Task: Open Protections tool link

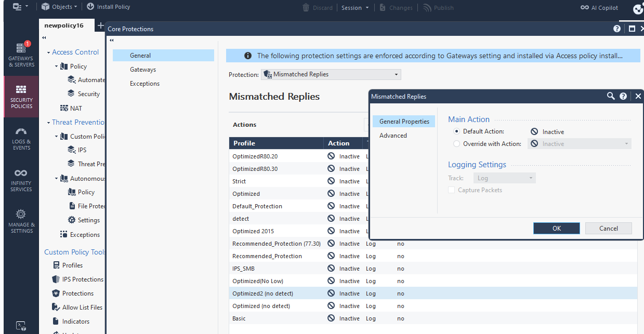Action: [x=73, y=293]
